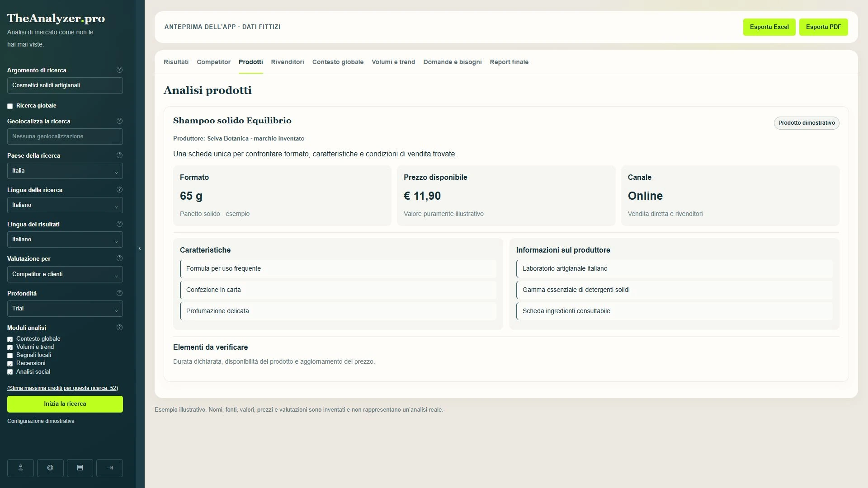The height and width of the screenshot is (488, 868).
Task: Click the Nessuna geolocalizzazione input field
Action: [x=65, y=136]
